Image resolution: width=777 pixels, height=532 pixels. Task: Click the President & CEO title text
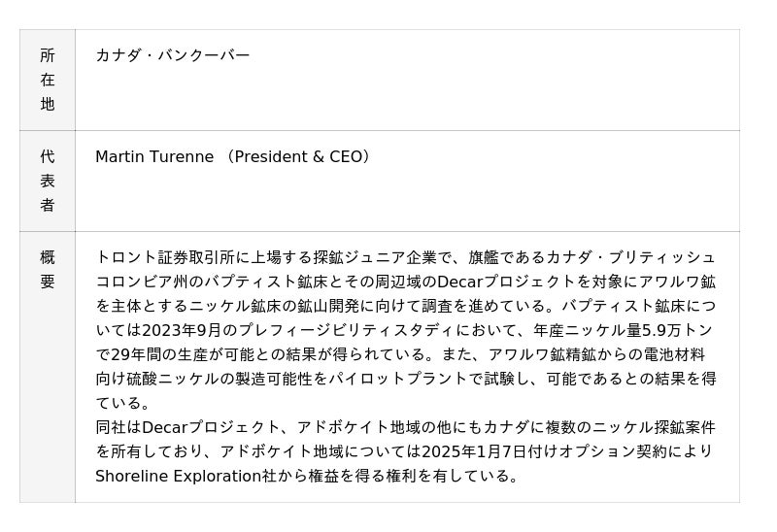297,156
